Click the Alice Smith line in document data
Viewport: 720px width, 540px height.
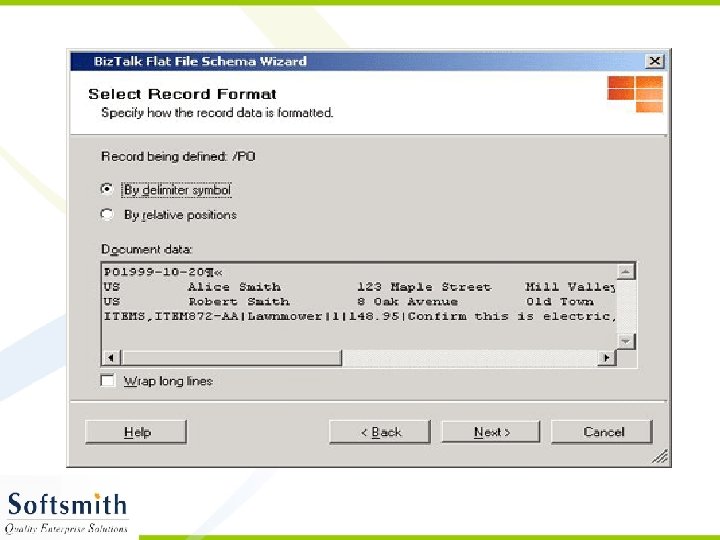click(359, 287)
